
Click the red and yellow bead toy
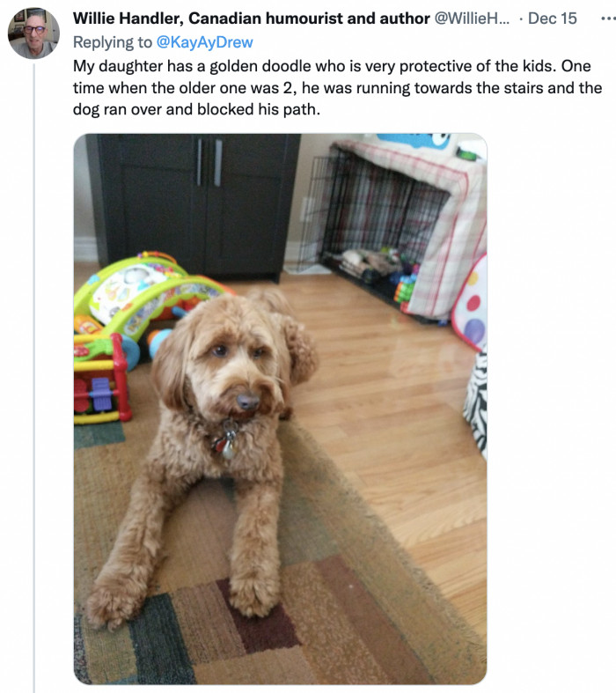101,380
